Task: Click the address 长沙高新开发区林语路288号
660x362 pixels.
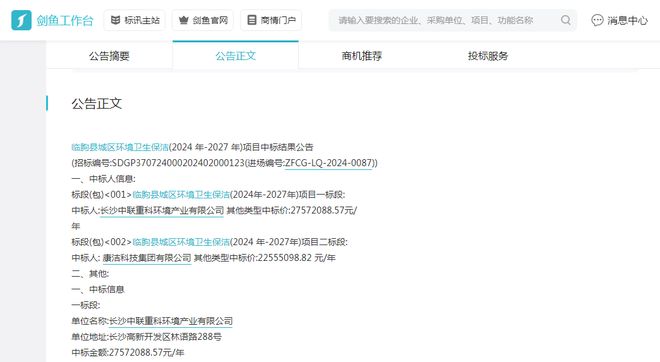Action: [165, 337]
